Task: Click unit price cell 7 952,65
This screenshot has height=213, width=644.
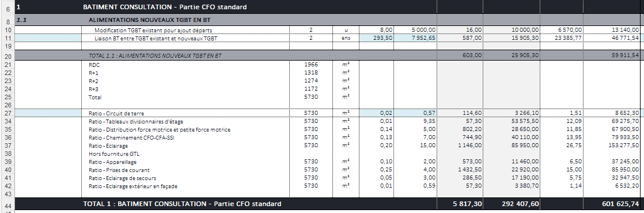Action: pyautogui.click(x=416, y=38)
